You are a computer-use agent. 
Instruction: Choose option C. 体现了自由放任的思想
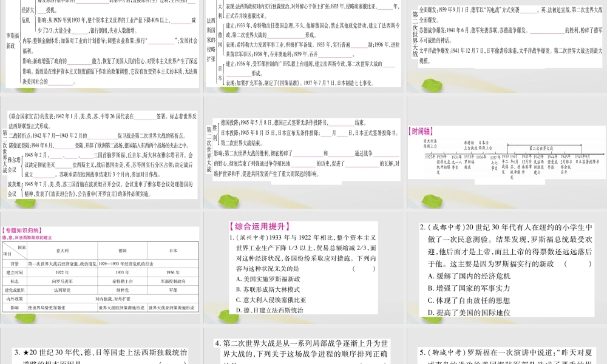(469, 300)
